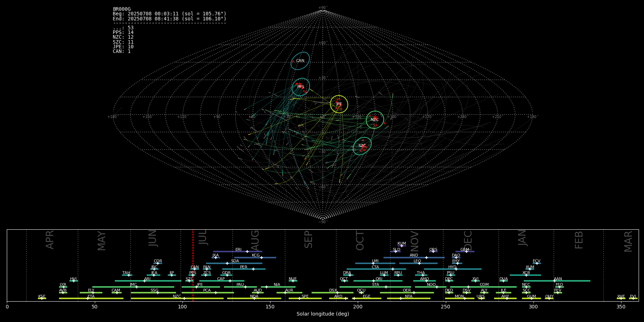Click the HYD shower bar label
The width and height of the screenshot is (644, 322).
pyautogui.click(x=452, y=267)
